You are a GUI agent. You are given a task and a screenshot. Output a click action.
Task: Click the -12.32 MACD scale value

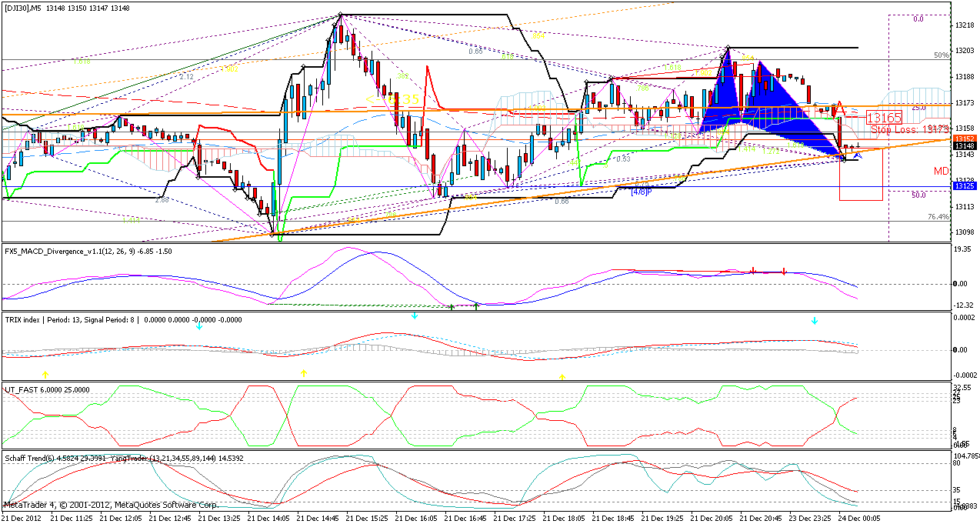coord(965,305)
